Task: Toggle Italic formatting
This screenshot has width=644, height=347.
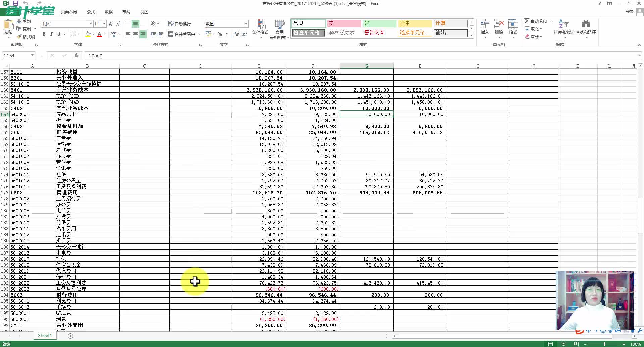Action: (x=51, y=34)
